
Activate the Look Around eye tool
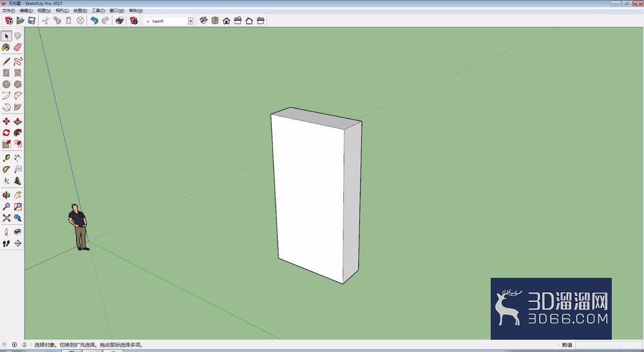(x=17, y=232)
